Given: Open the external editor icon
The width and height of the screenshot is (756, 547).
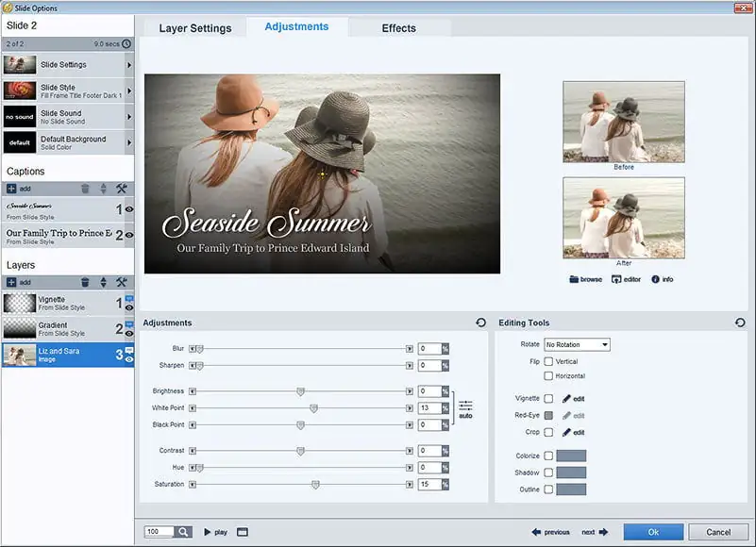Looking at the screenshot, I should point(617,279).
